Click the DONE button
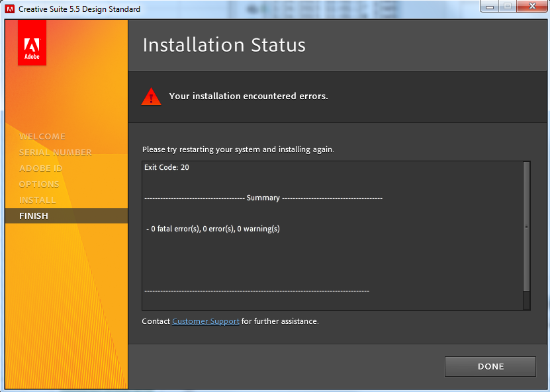Image resolution: width=550 pixels, height=392 pixels. pyautogui.click(x=490, y=366)
